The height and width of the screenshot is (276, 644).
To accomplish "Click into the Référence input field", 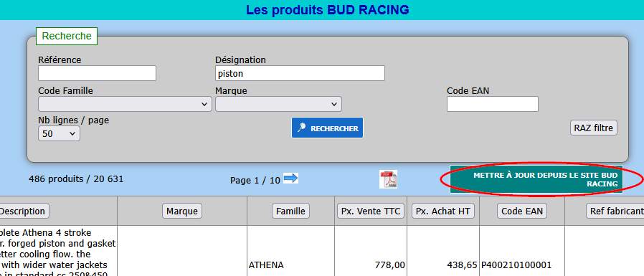I will (x=97, y=73).
